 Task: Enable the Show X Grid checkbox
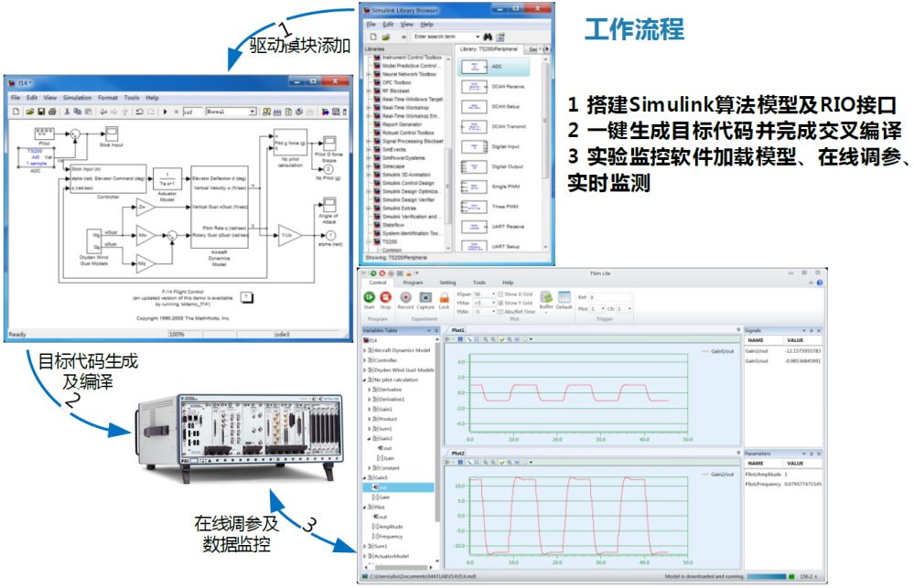500,294
